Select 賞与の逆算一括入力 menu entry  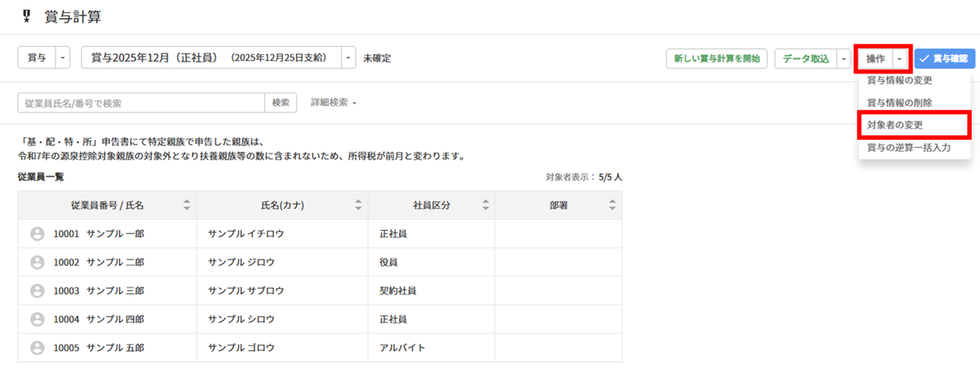909,147
